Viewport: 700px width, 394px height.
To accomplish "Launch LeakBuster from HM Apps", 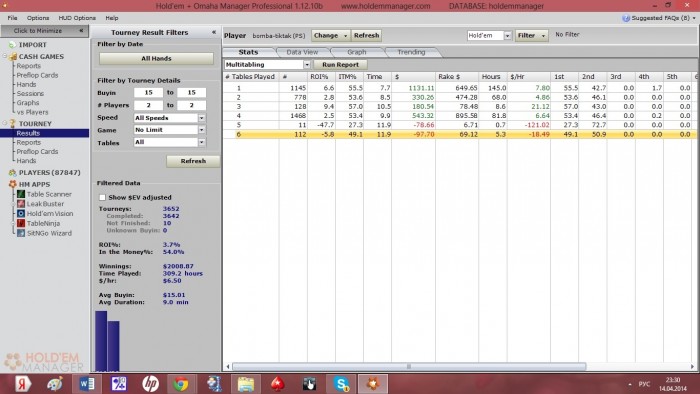I will pos(41,204).
